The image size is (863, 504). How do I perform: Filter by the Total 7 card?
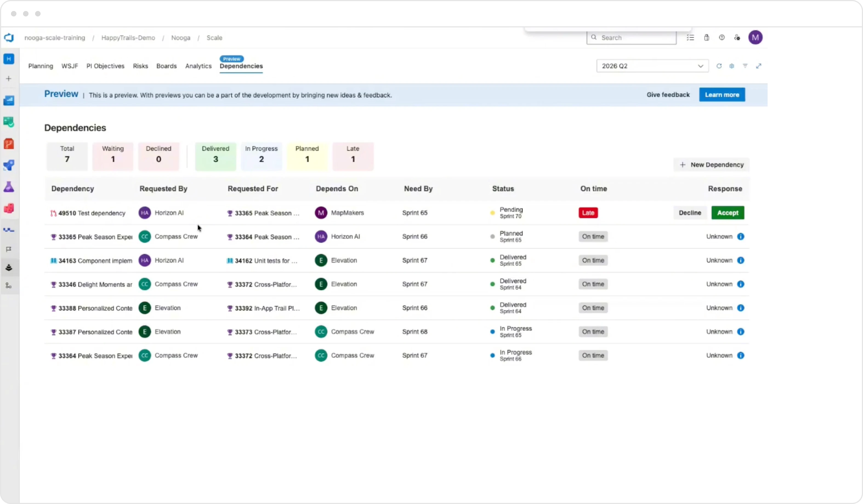coord(67,156)
